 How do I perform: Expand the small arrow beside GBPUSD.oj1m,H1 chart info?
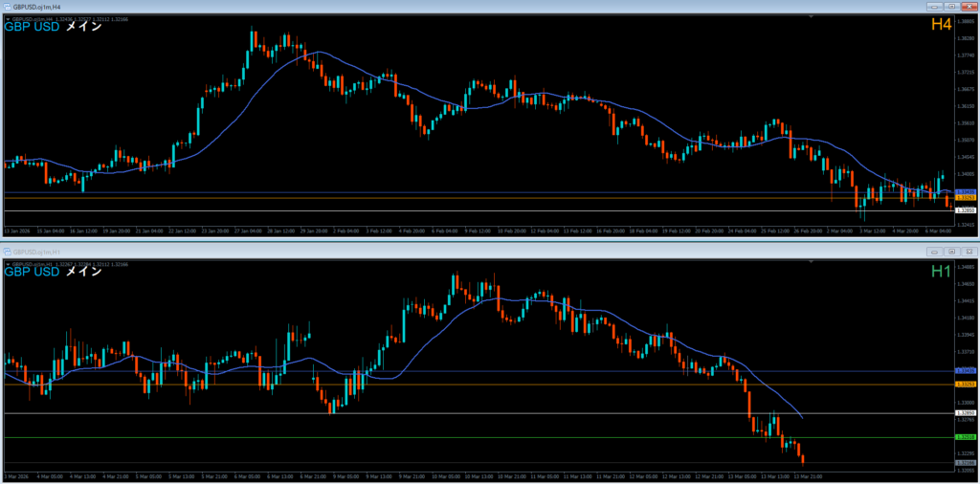click(x=8, y=263)
